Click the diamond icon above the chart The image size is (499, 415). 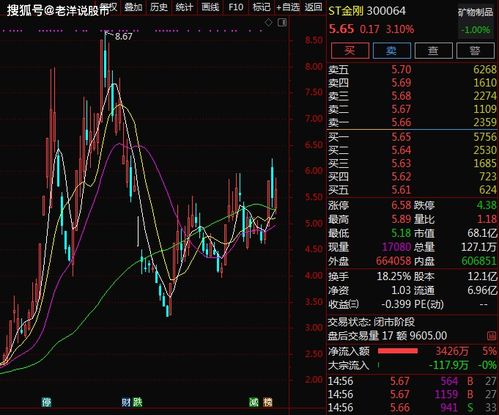click(268, 23)
